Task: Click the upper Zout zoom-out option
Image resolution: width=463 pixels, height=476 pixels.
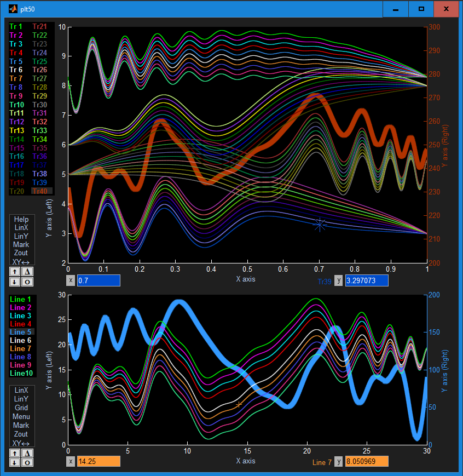Action: click(x=21, y=253)
